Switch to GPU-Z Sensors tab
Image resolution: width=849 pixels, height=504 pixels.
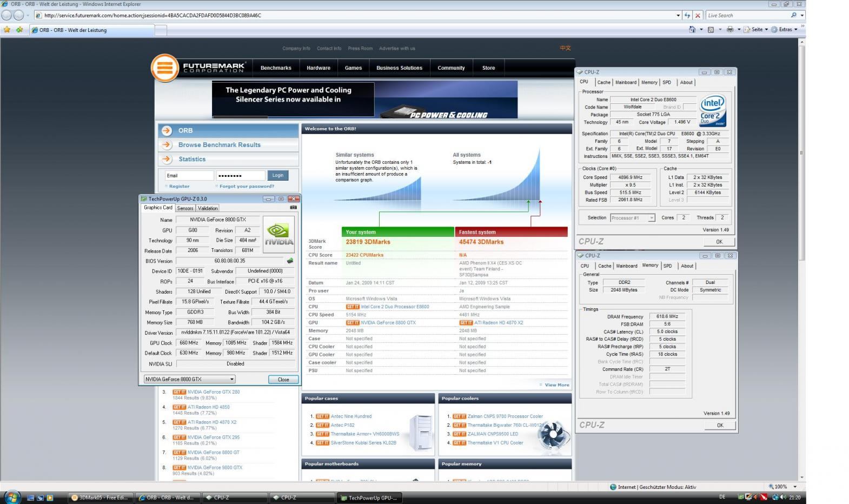click(185, 208)
